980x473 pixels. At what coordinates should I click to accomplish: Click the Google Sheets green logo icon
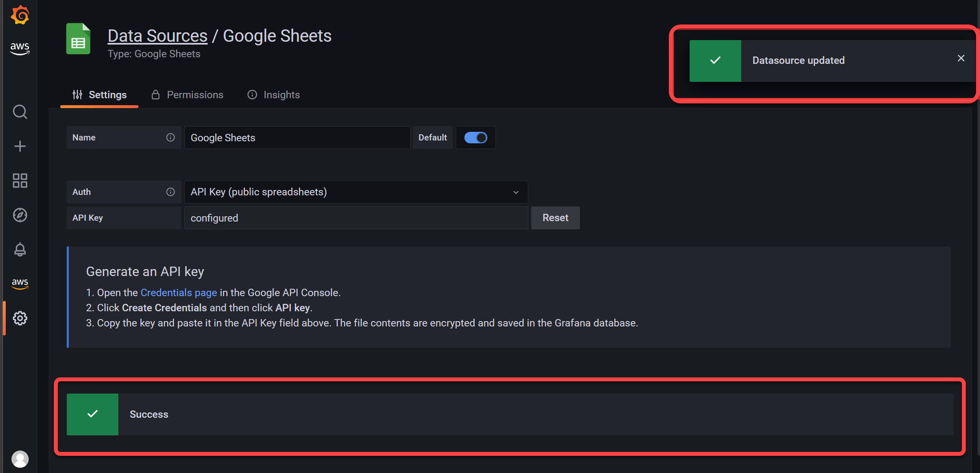coord(78,39)
